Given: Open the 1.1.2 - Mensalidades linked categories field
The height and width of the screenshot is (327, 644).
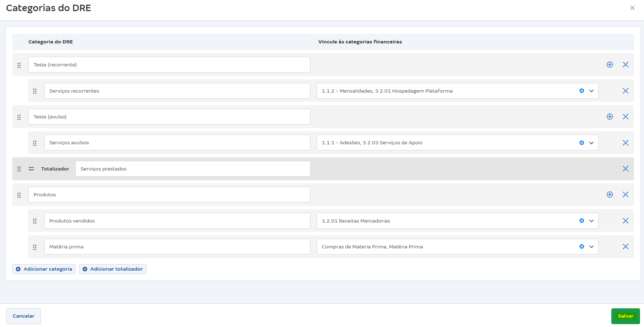Looking at the screenshot, I should (x=457, y=91).
